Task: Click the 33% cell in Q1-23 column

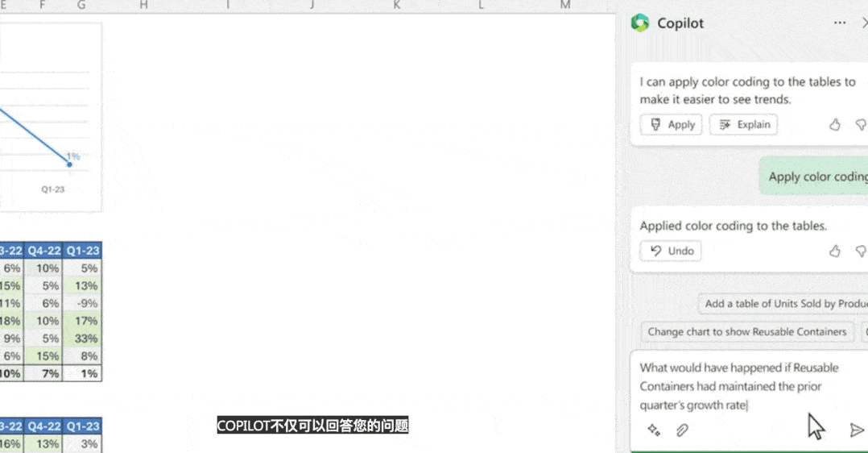Action: (x=82, y=339)
